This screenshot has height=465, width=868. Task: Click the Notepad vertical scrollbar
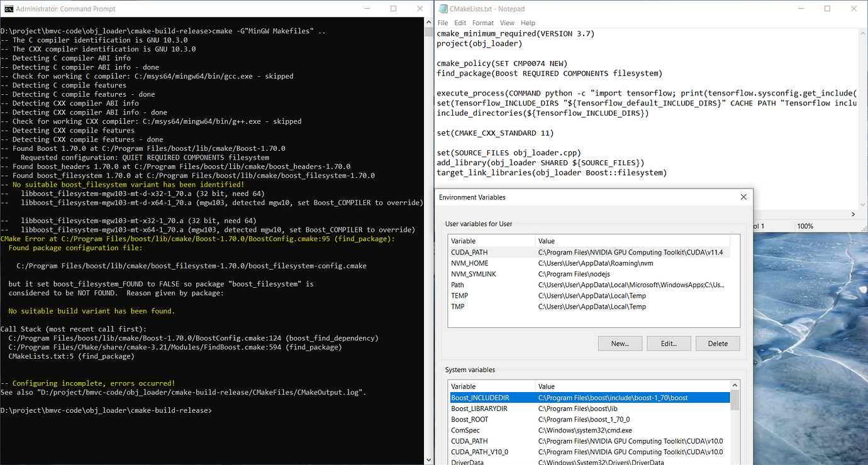(863, 118)
